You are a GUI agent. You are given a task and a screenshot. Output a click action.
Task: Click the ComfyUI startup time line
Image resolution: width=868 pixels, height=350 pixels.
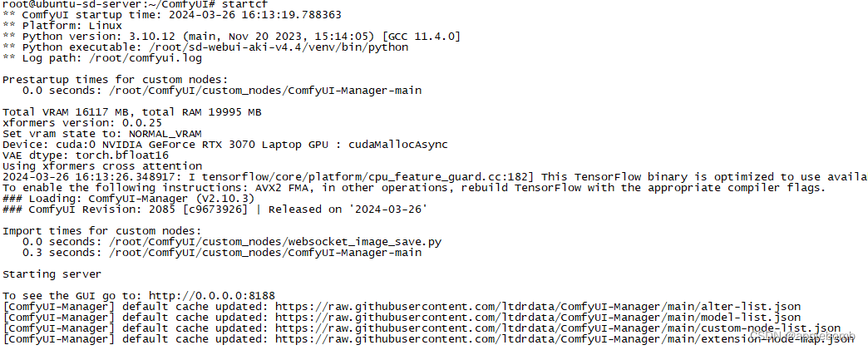[171, 15]
